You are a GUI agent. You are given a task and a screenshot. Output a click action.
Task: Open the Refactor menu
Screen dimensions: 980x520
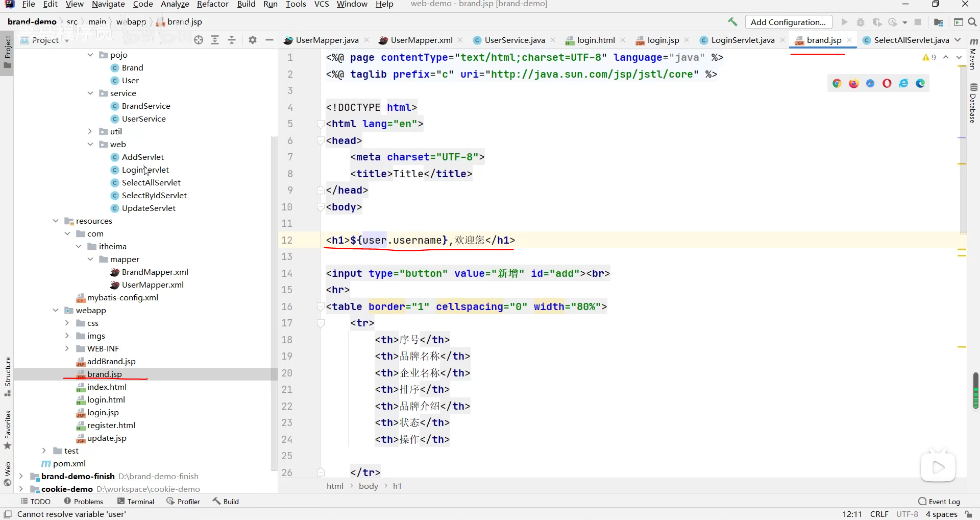coord(212,4)
